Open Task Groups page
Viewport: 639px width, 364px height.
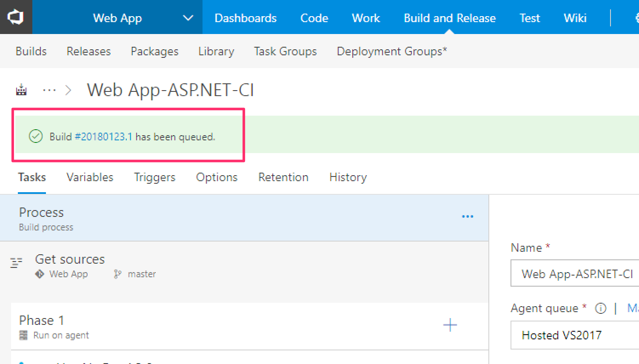pos(285,51)
